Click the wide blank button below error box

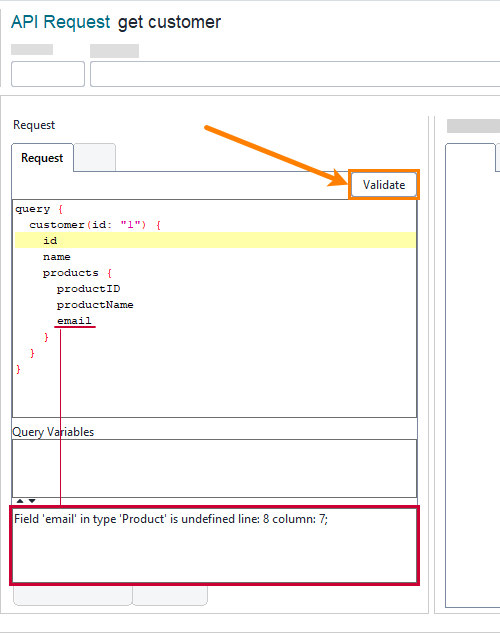click(x=73, y=595)
